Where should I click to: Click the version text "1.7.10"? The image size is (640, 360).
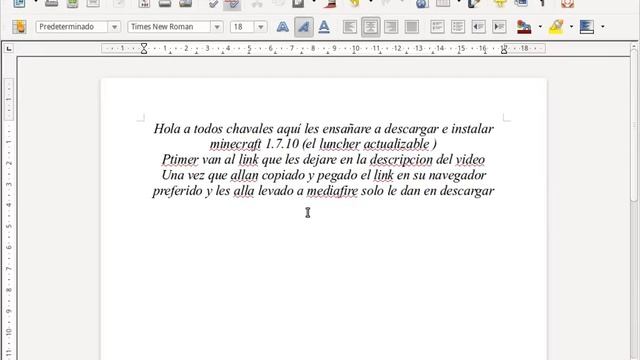pyautogui.click(x=282, y=144)
